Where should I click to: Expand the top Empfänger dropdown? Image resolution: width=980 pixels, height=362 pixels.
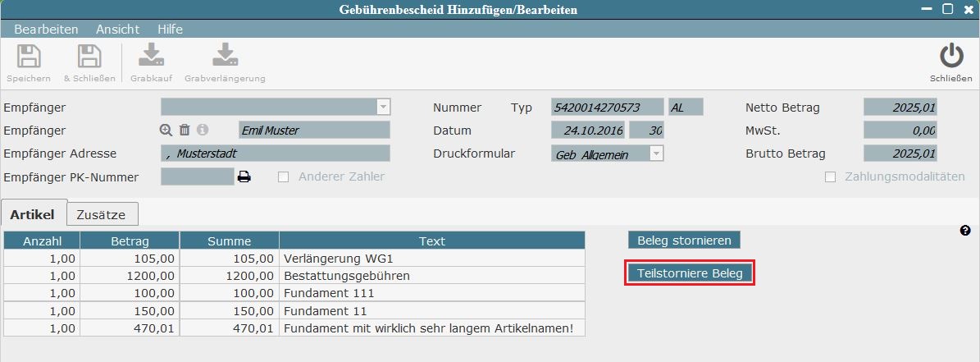click(382, 107)
